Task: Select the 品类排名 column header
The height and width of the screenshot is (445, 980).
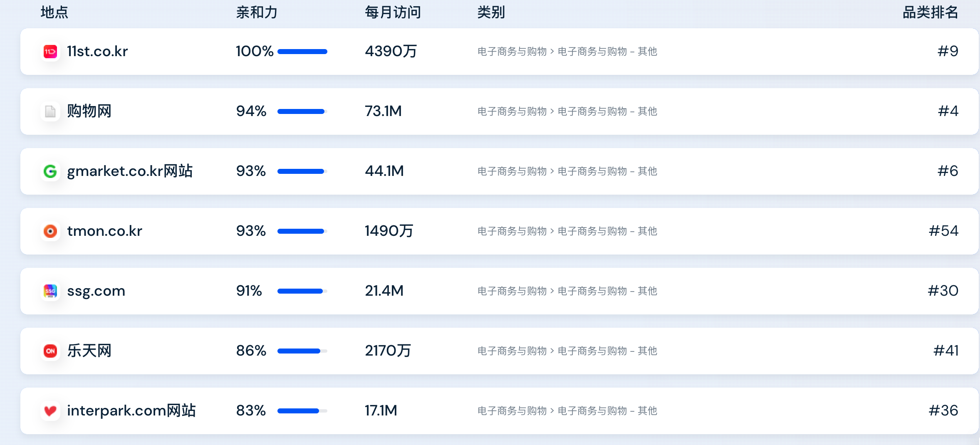Action: click(x=931, y=12)
